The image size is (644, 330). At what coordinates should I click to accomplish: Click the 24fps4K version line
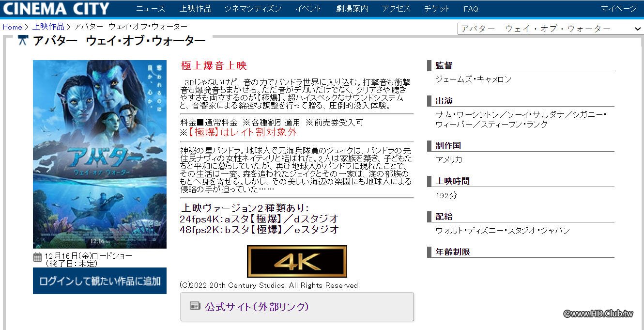point(259,219)
